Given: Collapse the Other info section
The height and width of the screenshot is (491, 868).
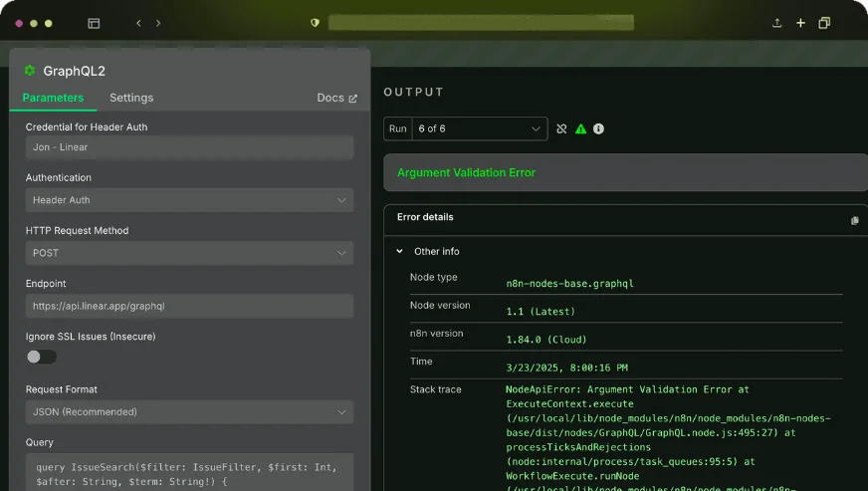Looking at the screenshot, I should pyautogui.click(x=400, y=252).
